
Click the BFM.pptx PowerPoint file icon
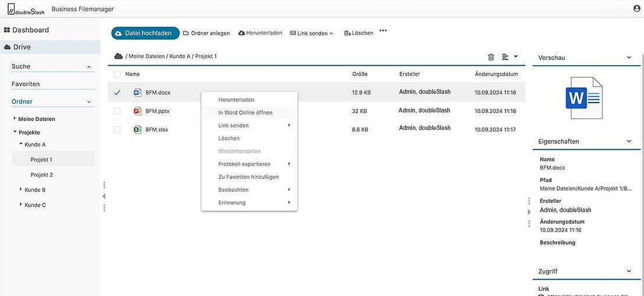[138, 111]
